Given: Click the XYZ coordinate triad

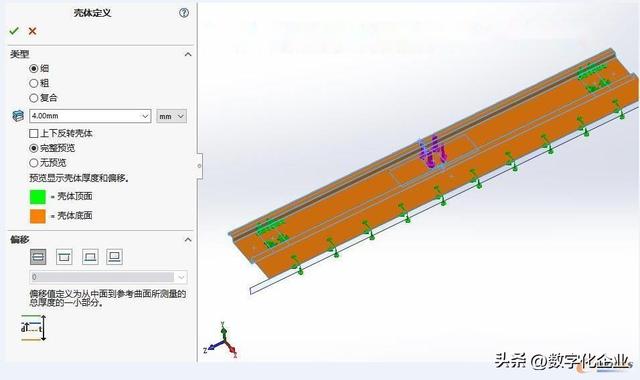Looking at the screenshot, I should click(x=220, y=340).
